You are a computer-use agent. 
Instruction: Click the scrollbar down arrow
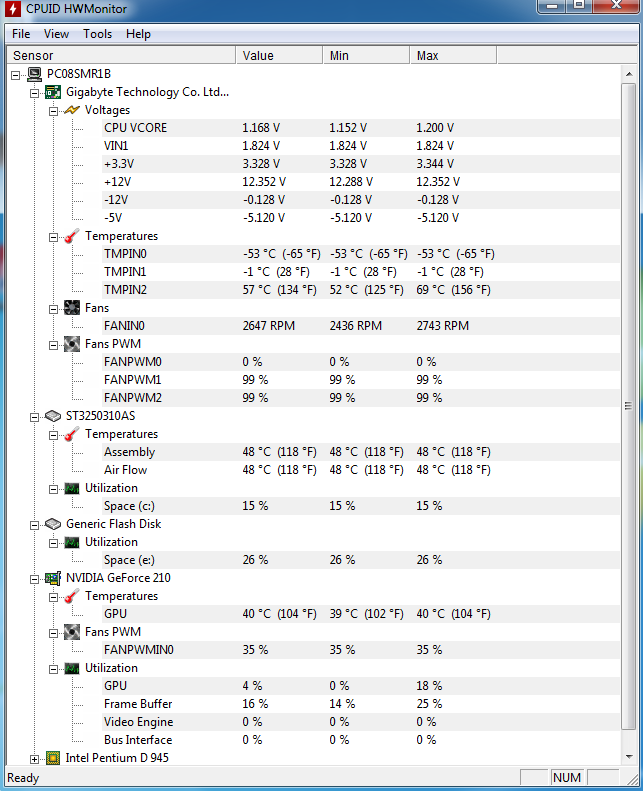tap(629, 756)
